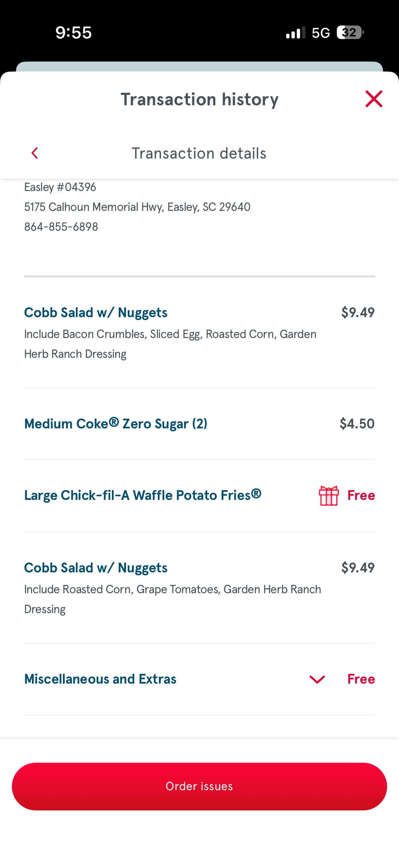This screenshot has height=868, width=399.
Task: Tap the $4.50 Coke price
Action: click(x=357, y=423)
